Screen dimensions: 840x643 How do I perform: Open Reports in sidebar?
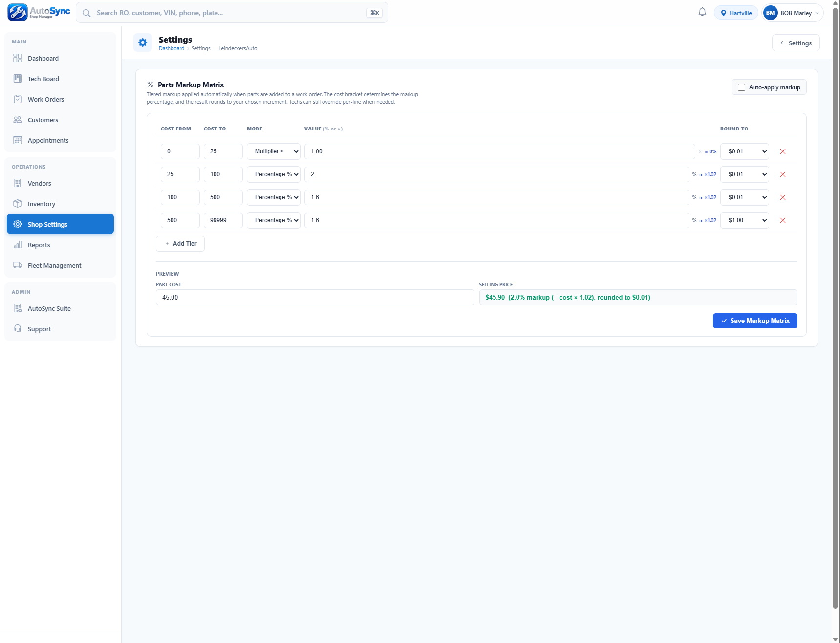(x=60, y=245)
